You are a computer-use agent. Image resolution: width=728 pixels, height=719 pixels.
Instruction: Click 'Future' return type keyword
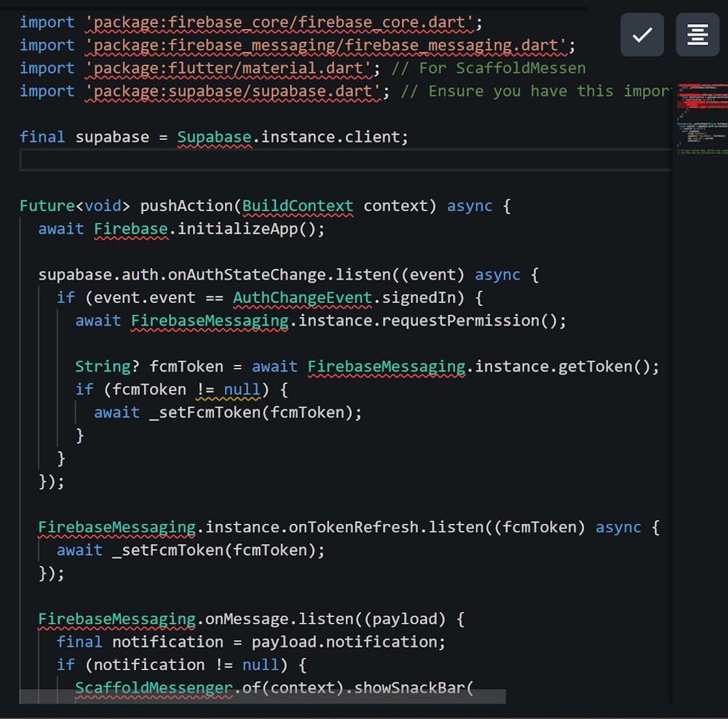click(47, 205)
